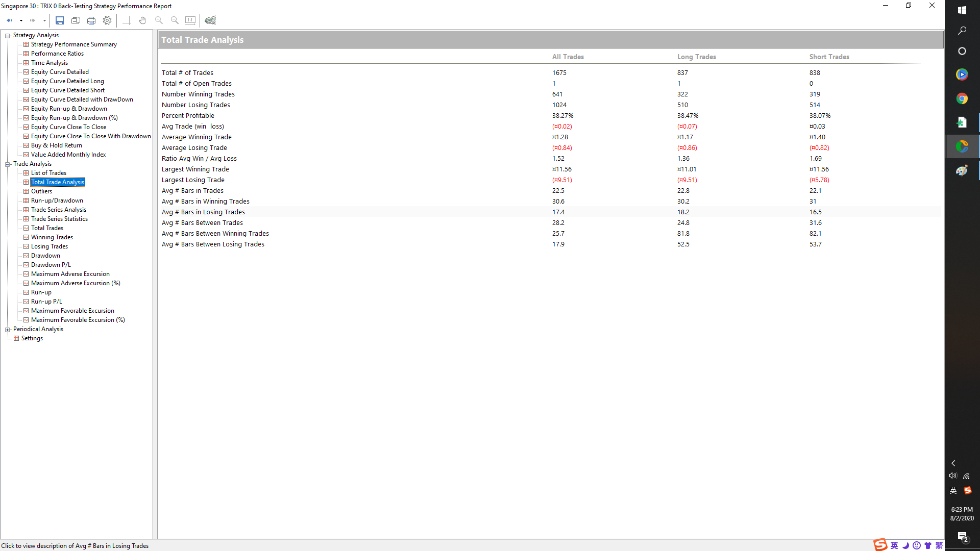Click the open file icon
This screenshot has width=980, height=551.
point(76,20)
